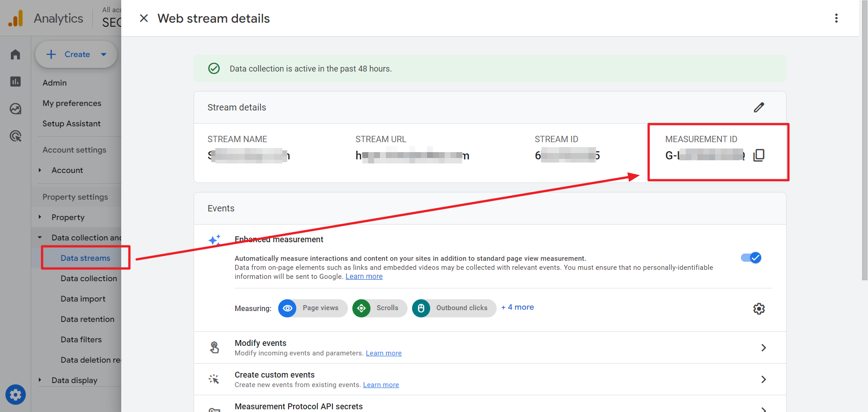
Task: Click the page vertical scrollbar
Action: 864,140
